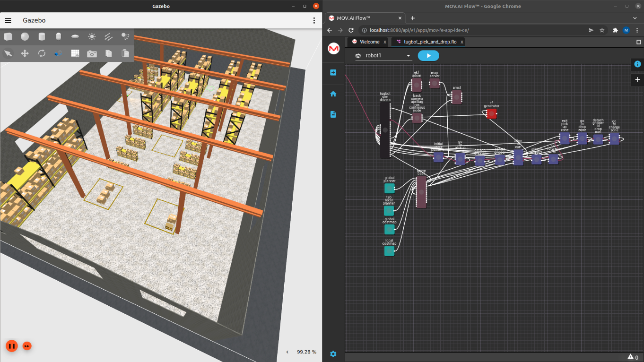Add a cylinder shape to the world
644x362 pixels.
click(x=42, y=37)
